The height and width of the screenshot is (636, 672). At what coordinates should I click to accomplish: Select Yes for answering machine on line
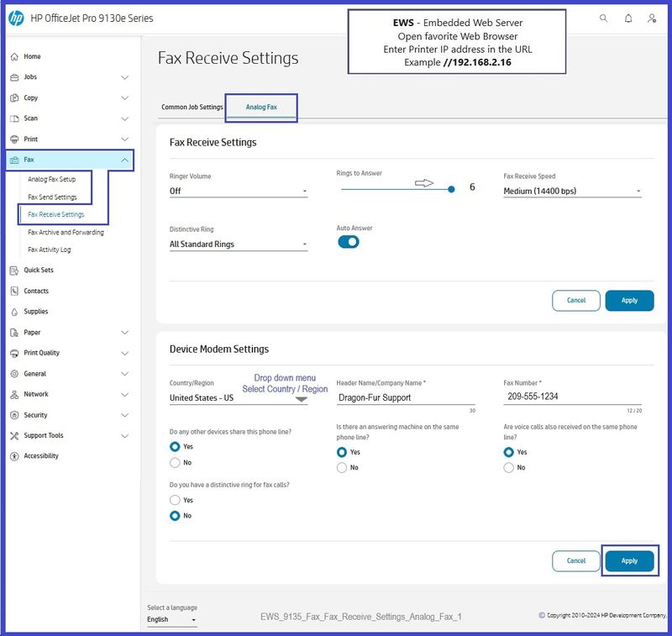click(342, 452)
